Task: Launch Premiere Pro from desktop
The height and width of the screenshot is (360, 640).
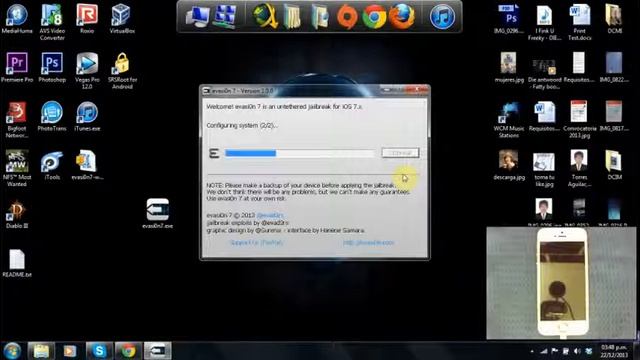Action: 17,67
